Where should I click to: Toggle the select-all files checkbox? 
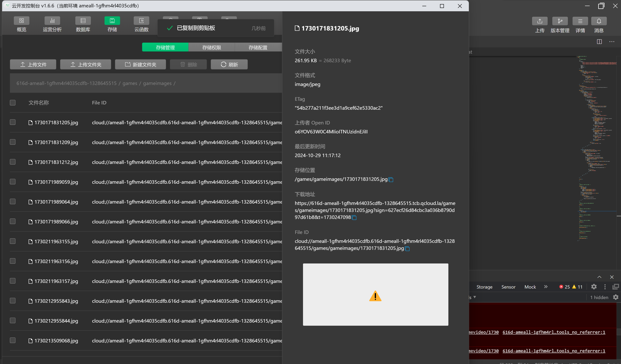point(13,103)
